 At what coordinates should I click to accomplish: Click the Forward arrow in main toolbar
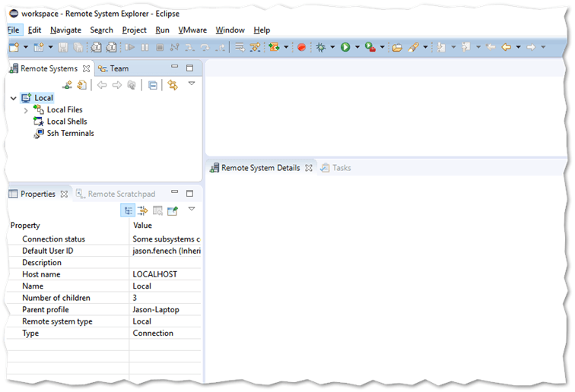(531, 47)
